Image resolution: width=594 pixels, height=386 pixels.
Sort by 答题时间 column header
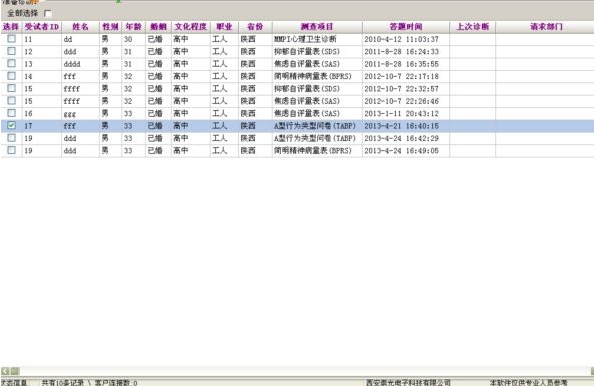pyautogui.click(x=406, y=27)
